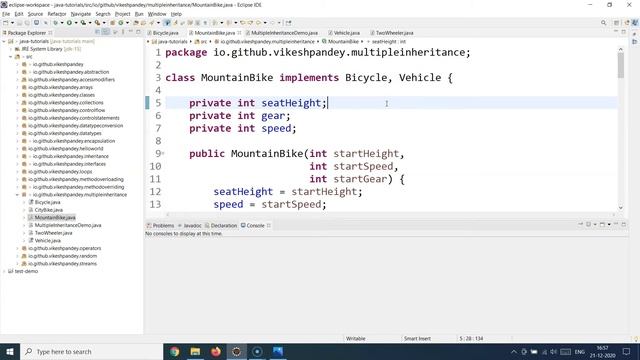
Task: Open the Problems view tab
Action: (160, 225)
